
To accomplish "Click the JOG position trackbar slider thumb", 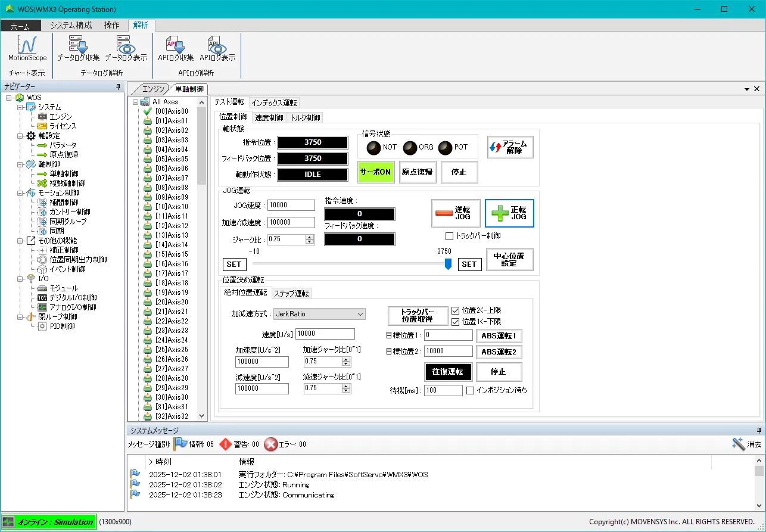I will tap(448, 263).
